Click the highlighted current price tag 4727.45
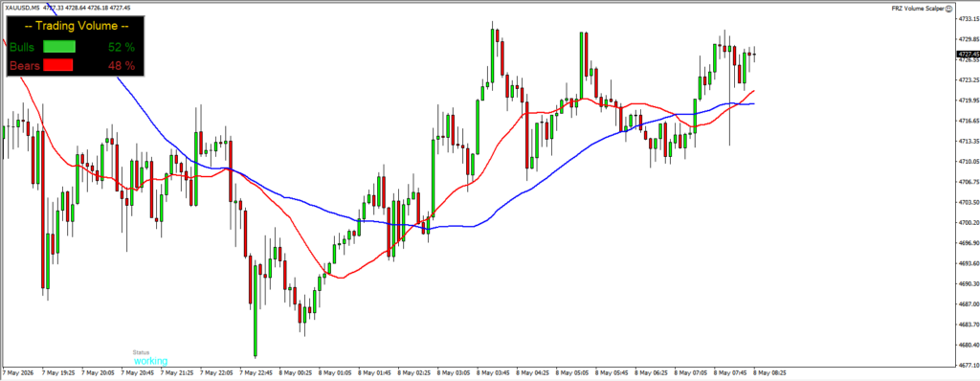The height and width of the screenshot is (381, 980). coord(968,55)
